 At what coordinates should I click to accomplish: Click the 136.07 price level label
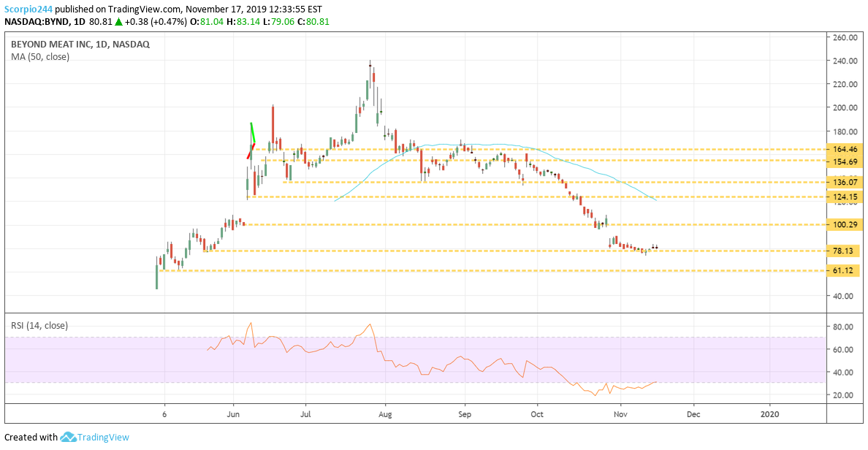click(x=844, y=182)
